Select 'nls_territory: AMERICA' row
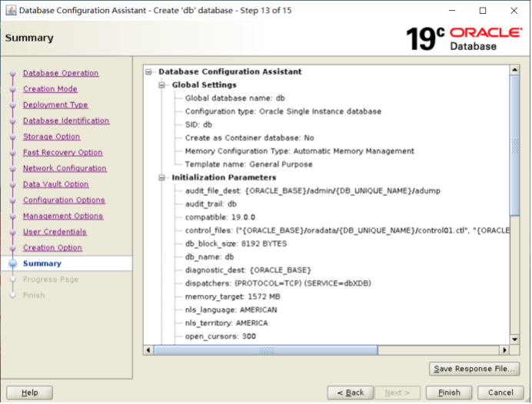This screenshot has width=532, height=404. coord(226,323)
